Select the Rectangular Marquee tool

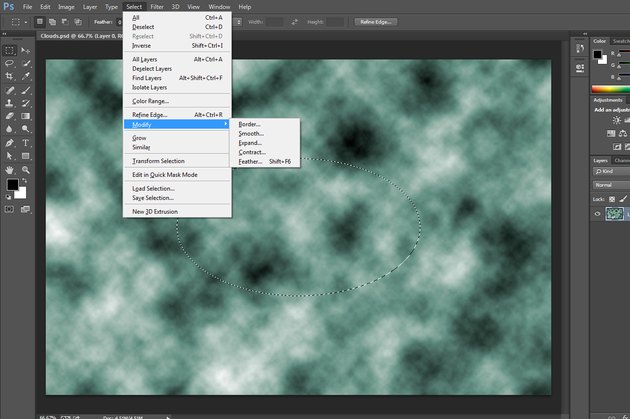pos(10,51)
